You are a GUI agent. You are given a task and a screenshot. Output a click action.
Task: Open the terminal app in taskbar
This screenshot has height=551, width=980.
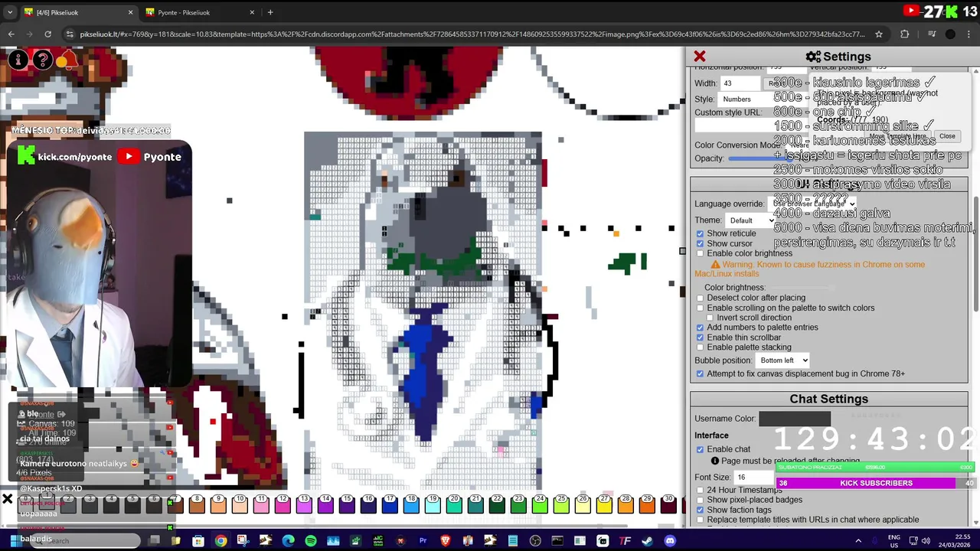pyautogui.click(x=557, y=541)
